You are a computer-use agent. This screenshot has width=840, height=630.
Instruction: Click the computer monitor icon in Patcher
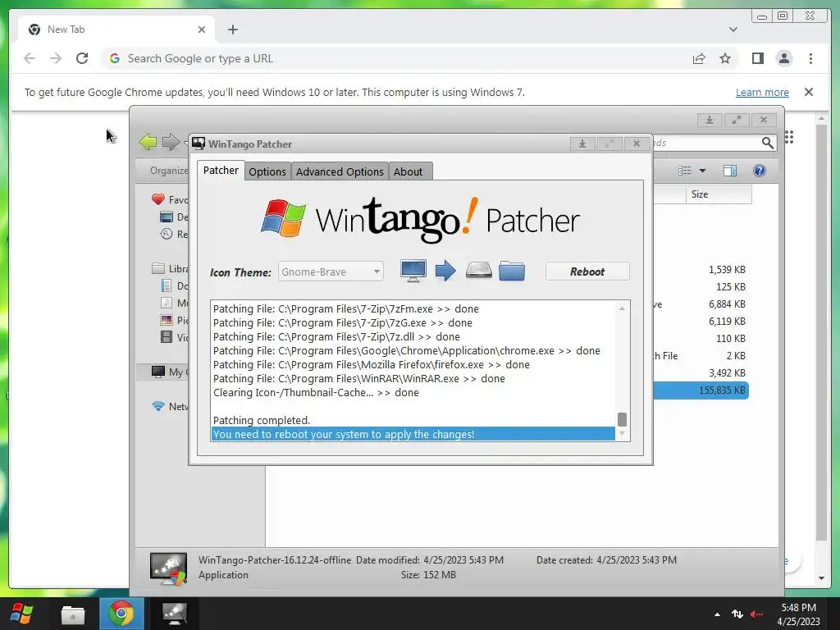coord(413,271)
